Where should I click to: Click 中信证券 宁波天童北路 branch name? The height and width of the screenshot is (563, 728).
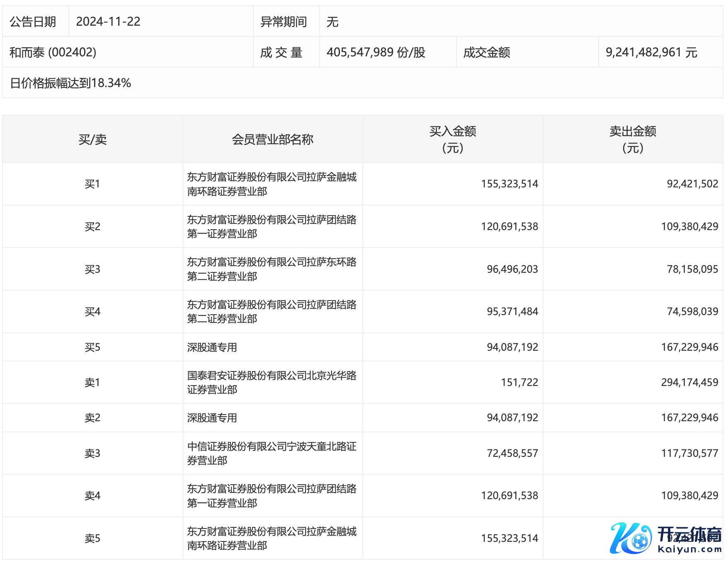272,453
